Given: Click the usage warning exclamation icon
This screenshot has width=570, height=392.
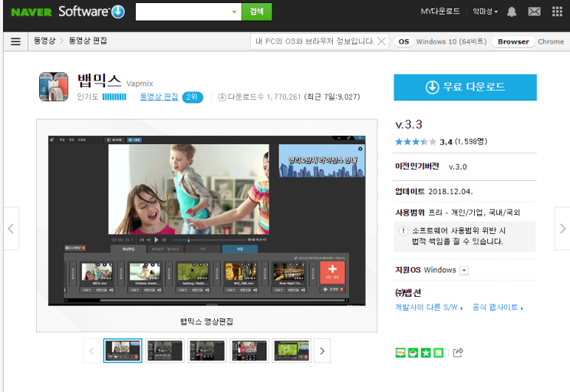Looking at the screenshot, I should 404,231.
